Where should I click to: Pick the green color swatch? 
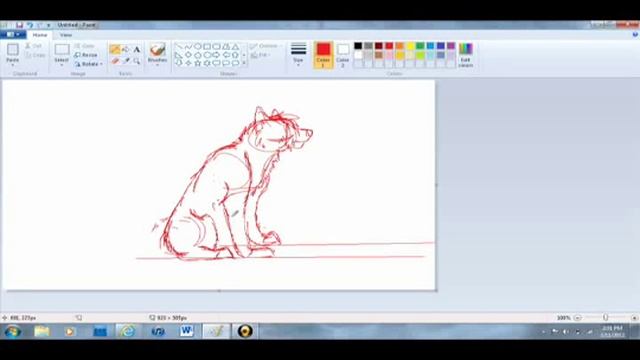[420, 46]
